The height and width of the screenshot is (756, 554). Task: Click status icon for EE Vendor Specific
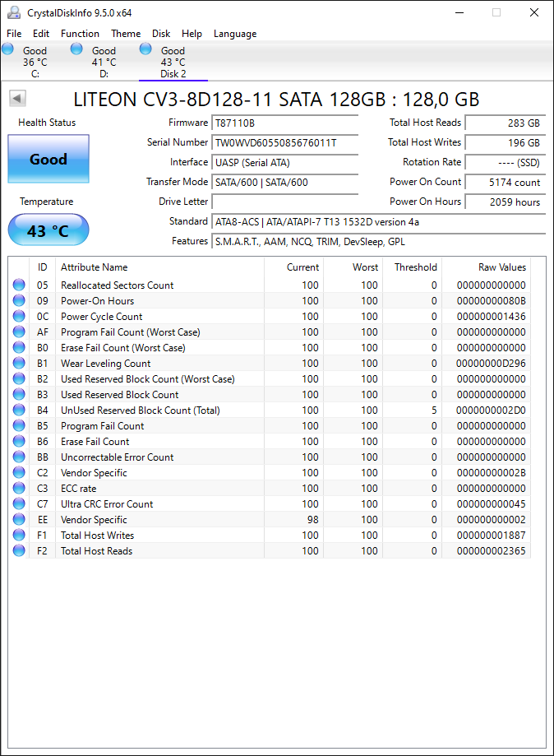[19, 519]
